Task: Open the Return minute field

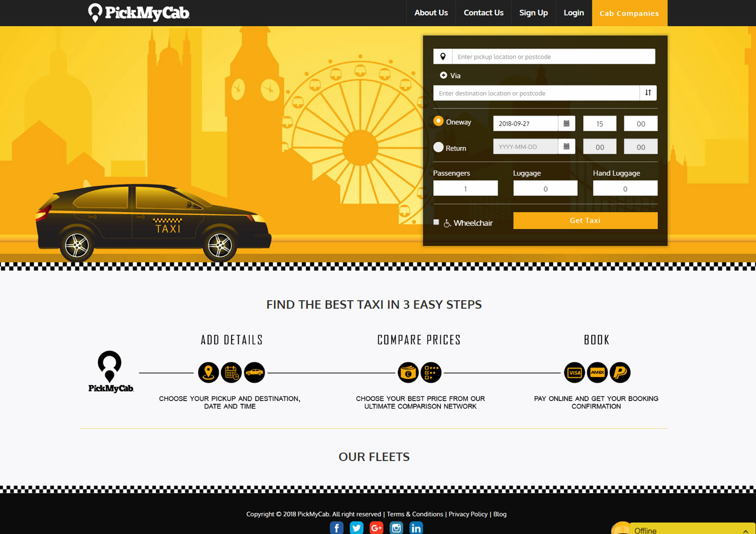Action: [x=641, y=147]
